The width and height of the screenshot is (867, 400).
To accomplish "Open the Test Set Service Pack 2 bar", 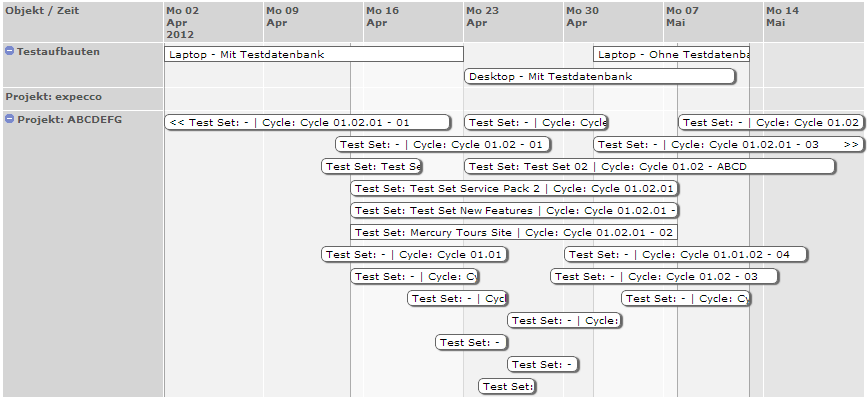I will pos(514,188).
